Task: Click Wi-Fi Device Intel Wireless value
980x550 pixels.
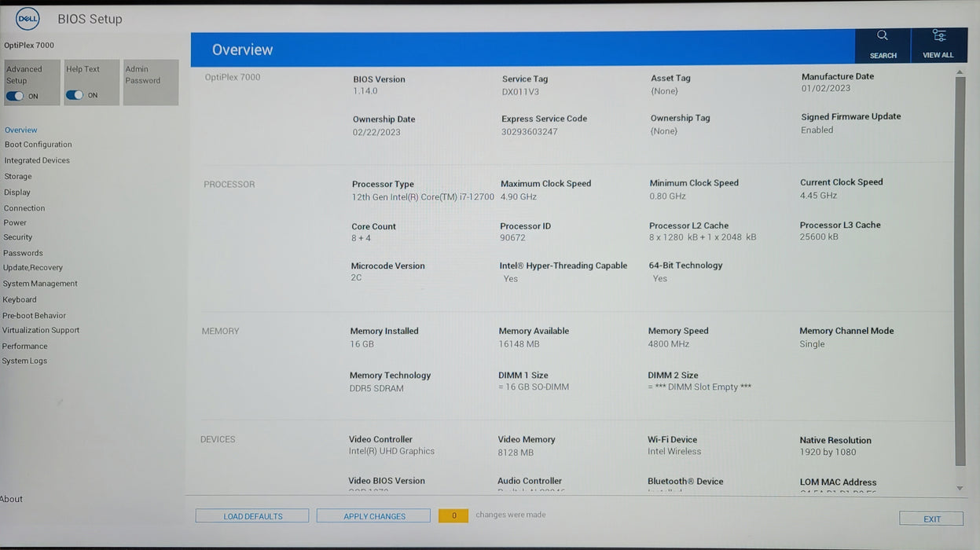Action: pyautogui.click(x=674, y=452)
